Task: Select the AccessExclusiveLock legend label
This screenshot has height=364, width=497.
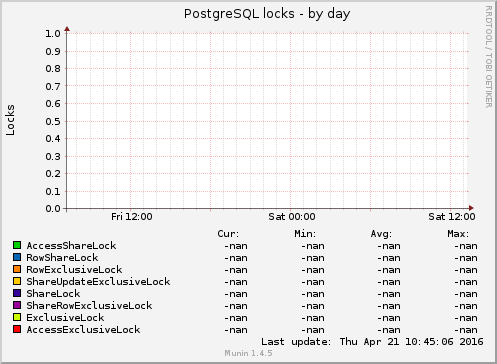Action: (x=83, y=330)
